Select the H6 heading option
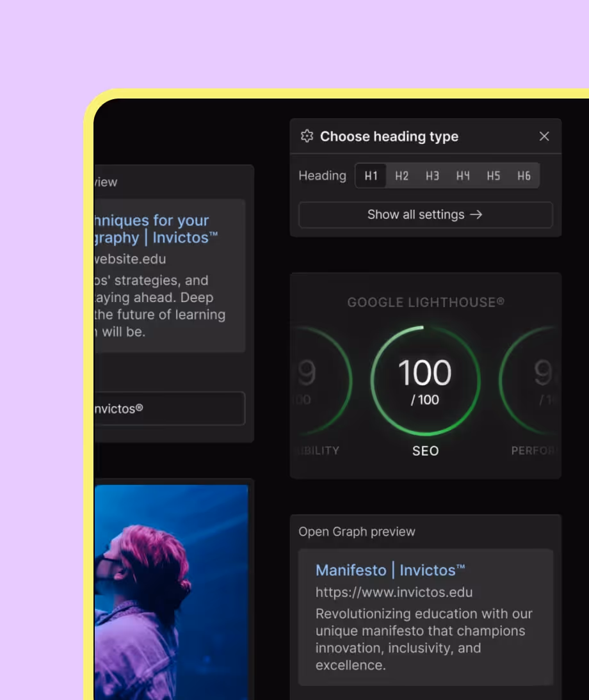Screen dimensions: 589x700 pos(524,176)
